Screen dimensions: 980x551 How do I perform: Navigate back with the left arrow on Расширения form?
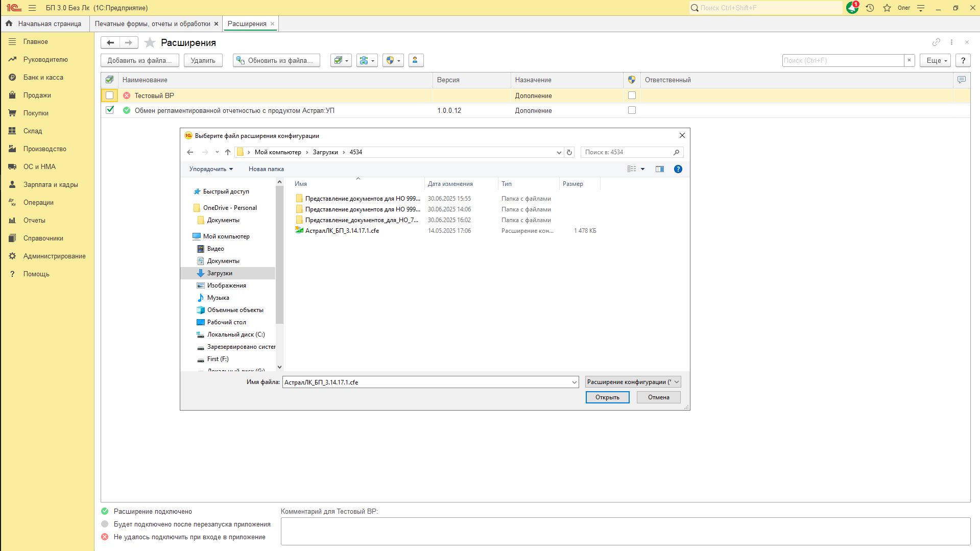[x=110, y=42]
